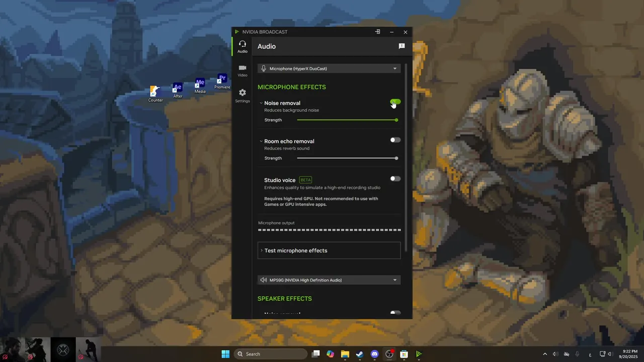
Task: Minimize the NVIDIA Broadcast window
Action: coord(391,32)
